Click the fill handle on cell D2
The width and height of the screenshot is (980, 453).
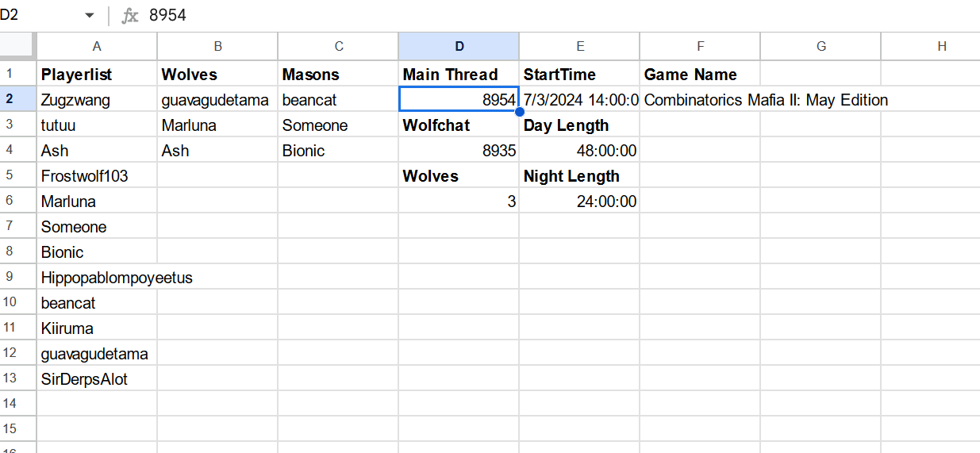pyautogui.click(x=519, y=112)
